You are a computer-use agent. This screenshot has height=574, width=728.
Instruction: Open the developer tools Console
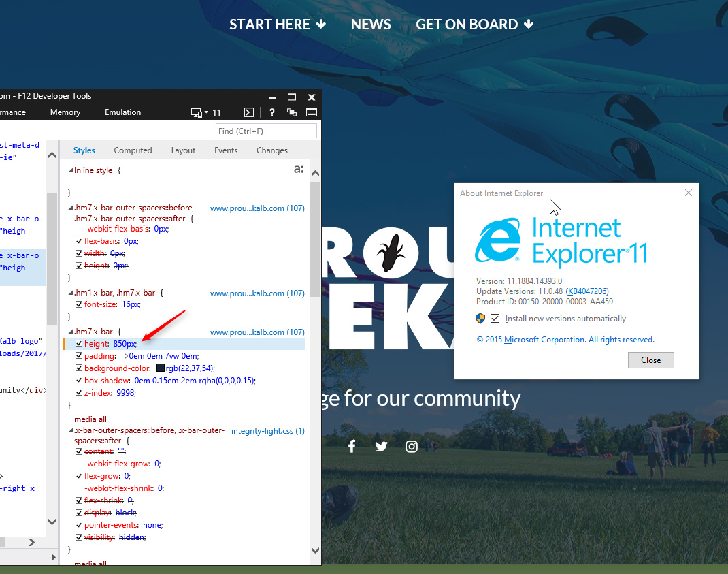[248, 112]
